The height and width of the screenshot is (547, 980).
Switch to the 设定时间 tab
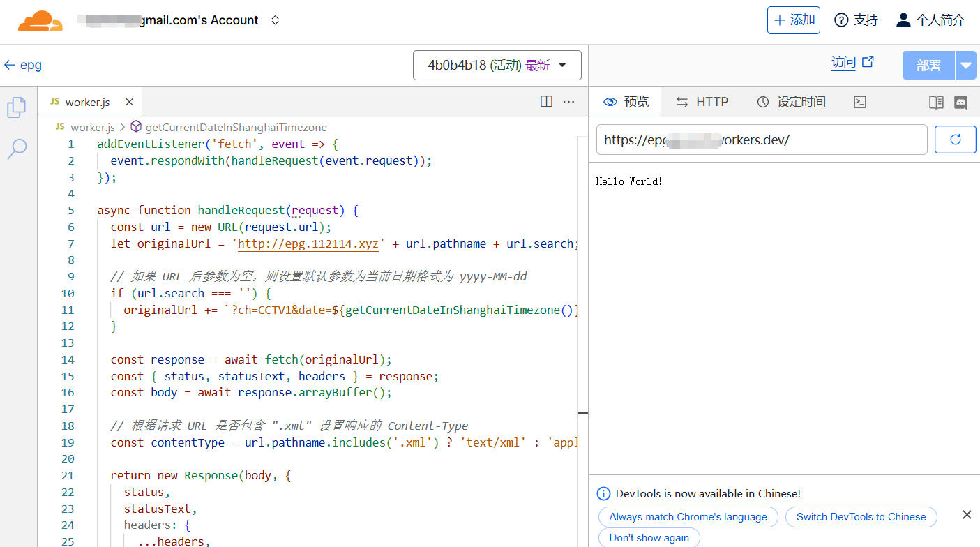[792, 102]
